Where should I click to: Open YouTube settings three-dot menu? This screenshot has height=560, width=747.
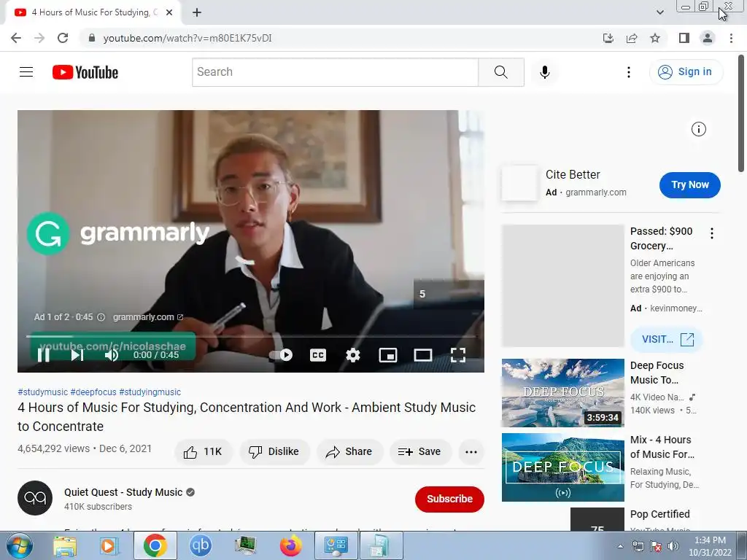click(628, 72)
